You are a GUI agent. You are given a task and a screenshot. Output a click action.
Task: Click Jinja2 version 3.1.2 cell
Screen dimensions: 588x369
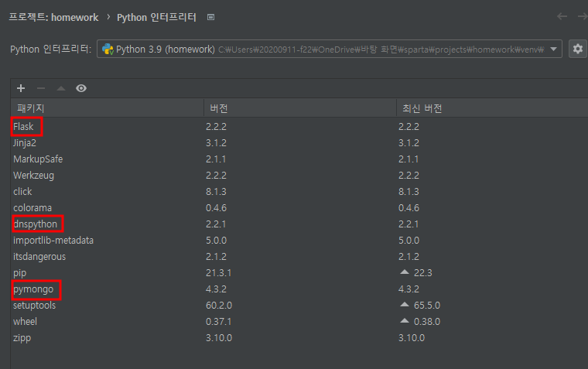pos(216,143)
